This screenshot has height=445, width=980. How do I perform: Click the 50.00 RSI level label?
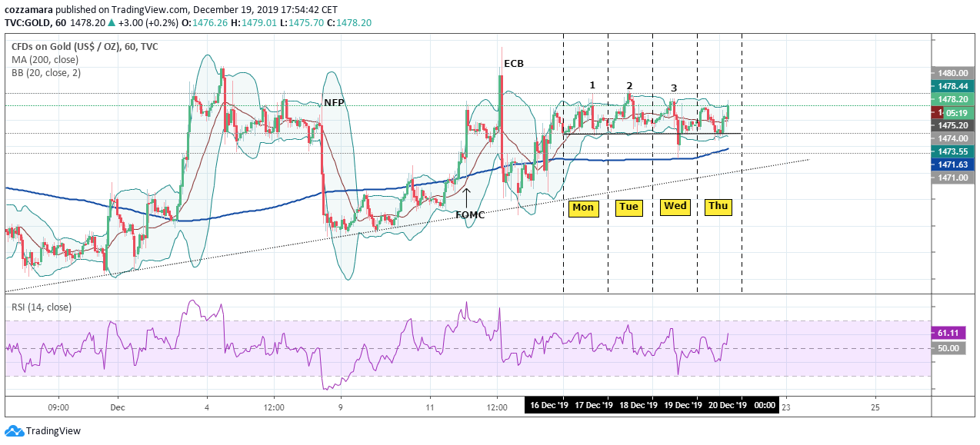click(948, 348)
